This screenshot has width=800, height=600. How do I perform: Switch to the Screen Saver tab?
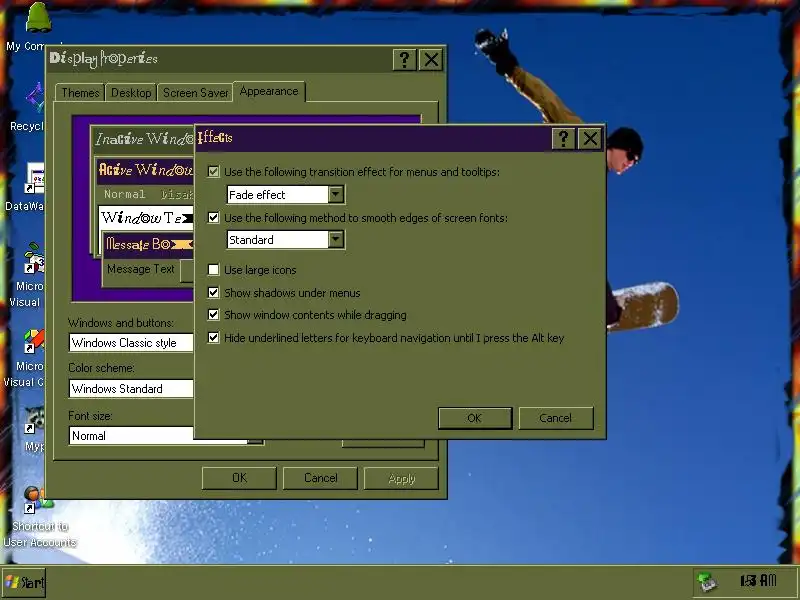[x=195, y=92]
